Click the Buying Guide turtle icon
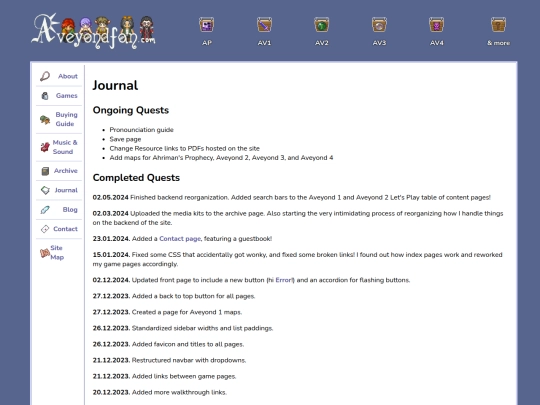 click(x=45, y=120)
